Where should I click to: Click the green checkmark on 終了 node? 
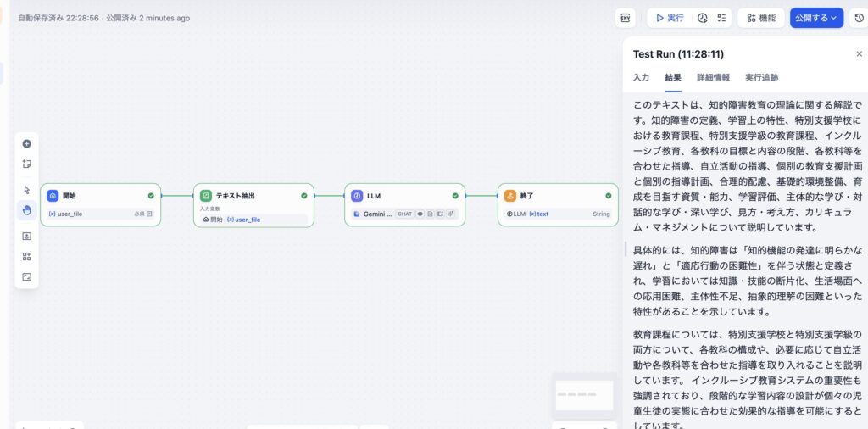(609, 195)
